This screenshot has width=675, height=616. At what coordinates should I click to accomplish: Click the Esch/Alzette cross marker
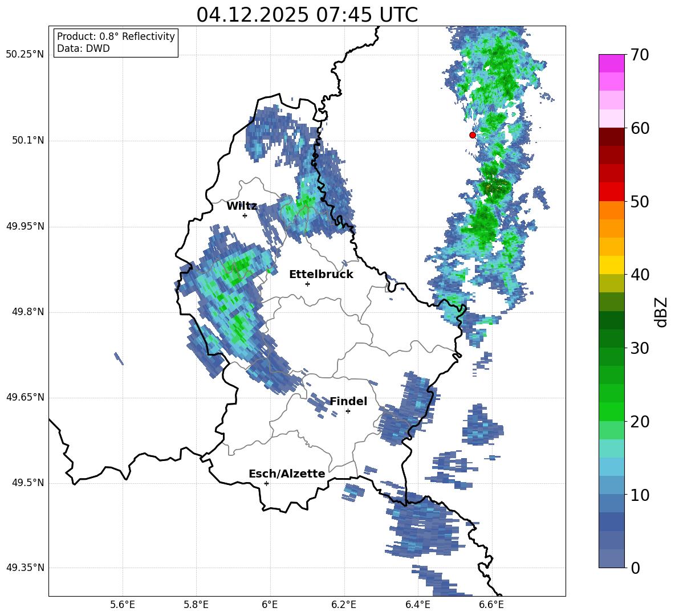pyautogui.click(x=266, y=483)
